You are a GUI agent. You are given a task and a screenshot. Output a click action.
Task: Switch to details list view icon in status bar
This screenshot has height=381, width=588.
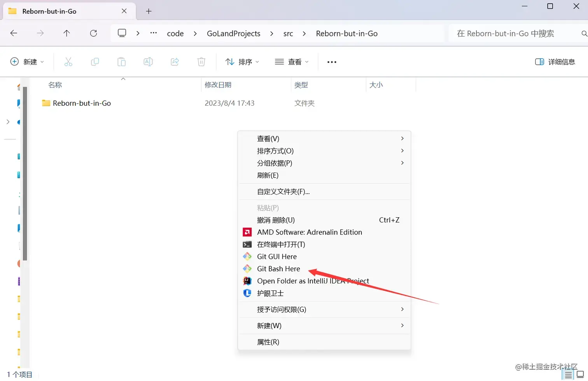point(569,375)
